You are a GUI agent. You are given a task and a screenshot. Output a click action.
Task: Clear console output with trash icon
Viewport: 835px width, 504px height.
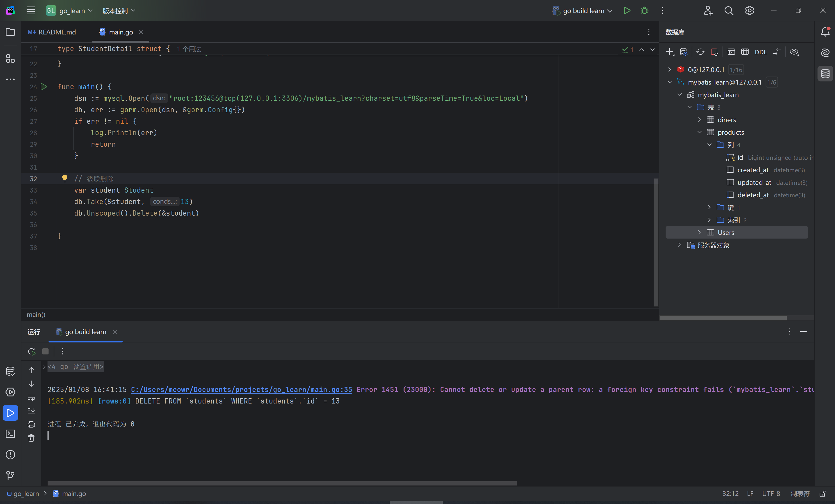31,438
